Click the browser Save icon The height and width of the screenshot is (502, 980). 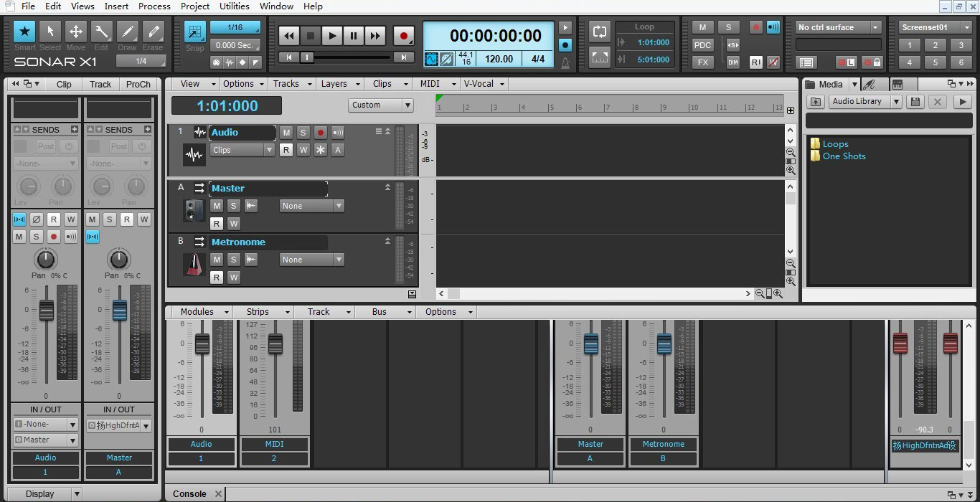click(915, 102)
